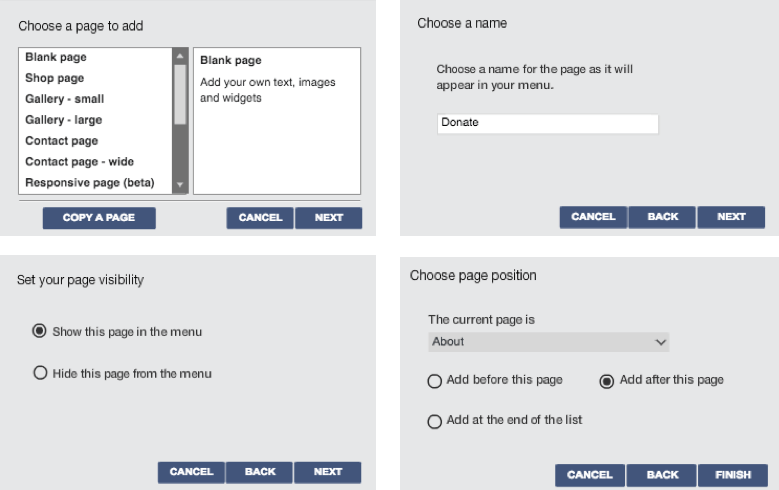Select 'Gallery - large' page type
This screenshot has width=779, height=490.
coord(63,120)
